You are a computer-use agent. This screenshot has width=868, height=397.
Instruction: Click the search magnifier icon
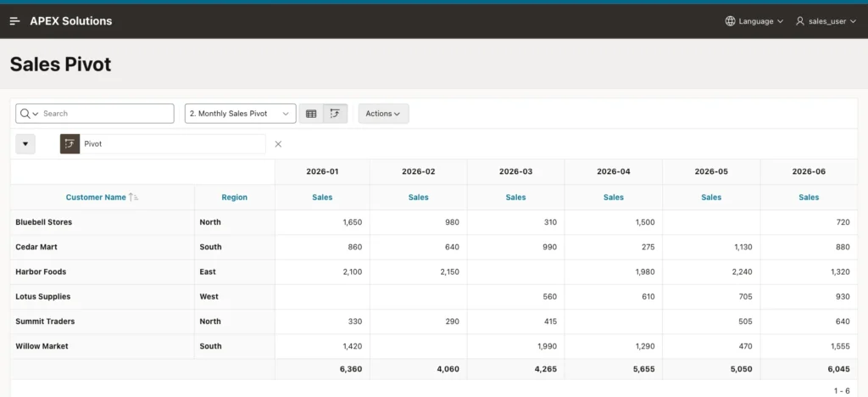point(25,114)
